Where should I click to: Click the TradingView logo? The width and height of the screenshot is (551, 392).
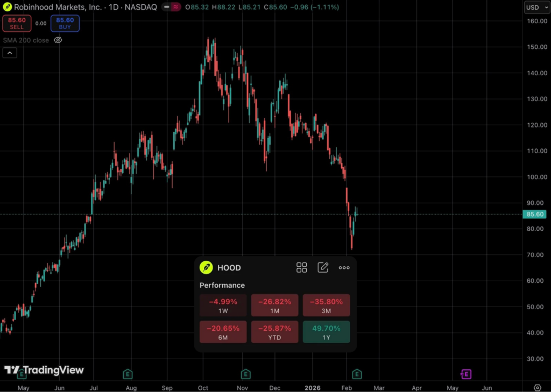point(44,370)
